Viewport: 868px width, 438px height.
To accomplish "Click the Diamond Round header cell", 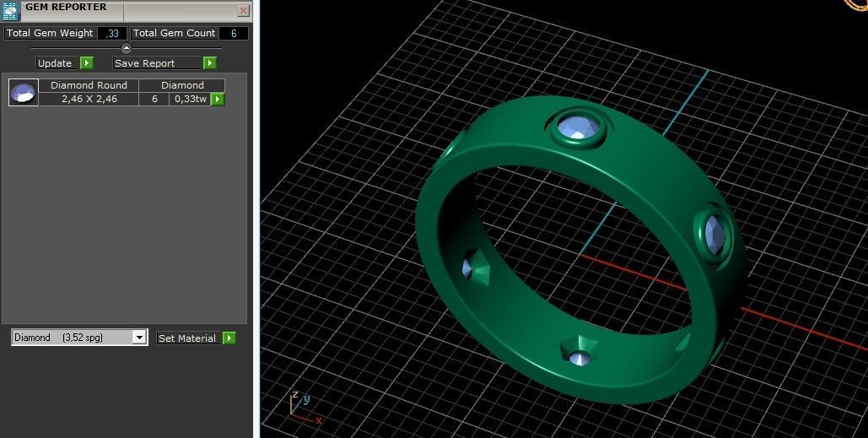I will pos(89,85).
